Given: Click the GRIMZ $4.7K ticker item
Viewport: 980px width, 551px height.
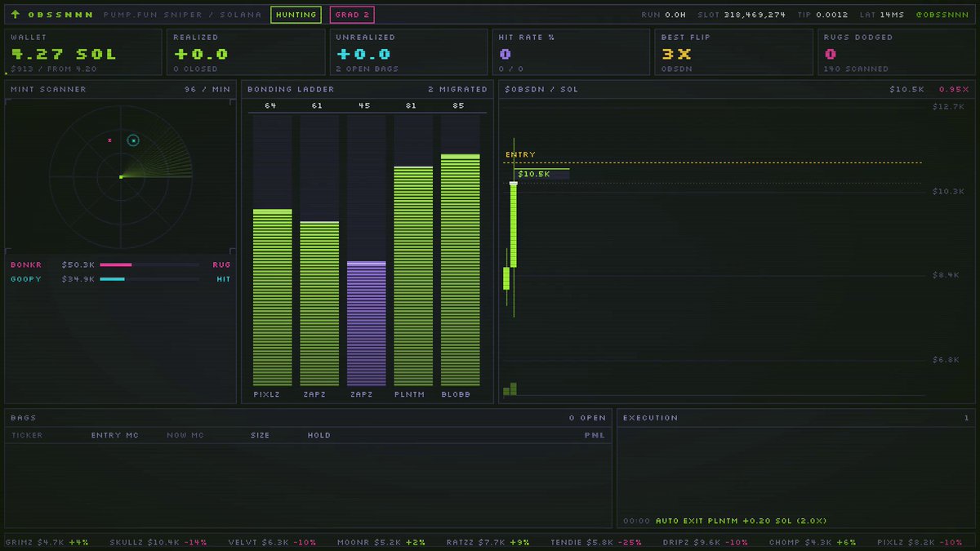Looking at the screenshot, I should click(x=47, y=542).
